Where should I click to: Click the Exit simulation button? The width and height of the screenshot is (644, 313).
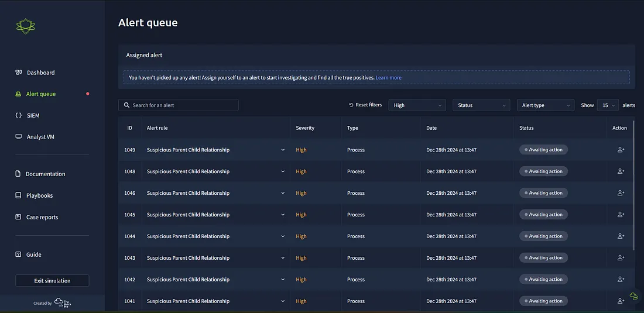point(52,281)
